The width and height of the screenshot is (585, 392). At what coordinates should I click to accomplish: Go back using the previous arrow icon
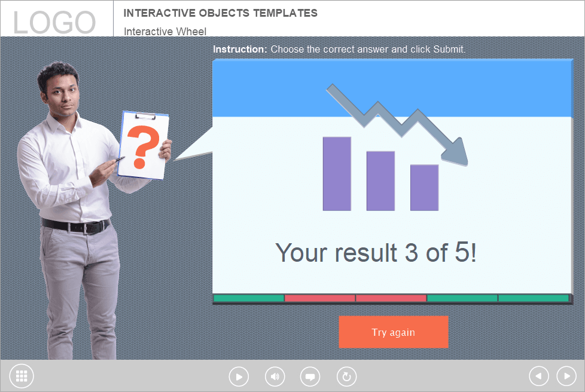click(538, 376)
